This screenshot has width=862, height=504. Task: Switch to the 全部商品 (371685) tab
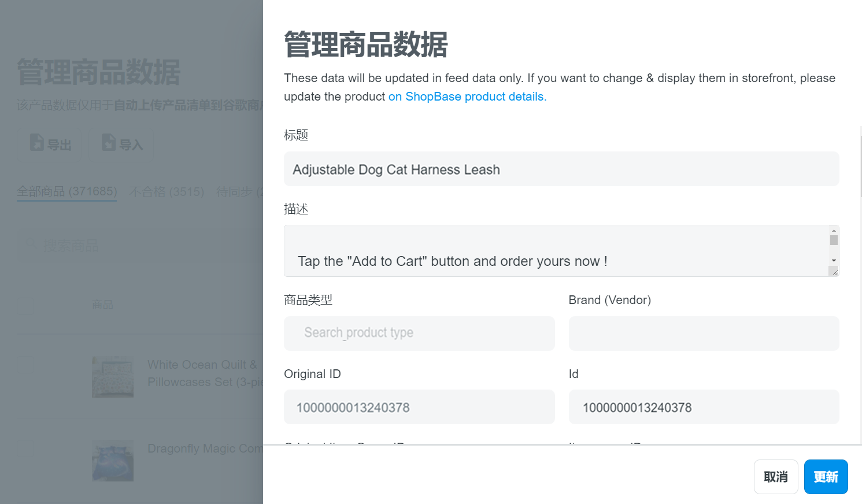(67, 191)
